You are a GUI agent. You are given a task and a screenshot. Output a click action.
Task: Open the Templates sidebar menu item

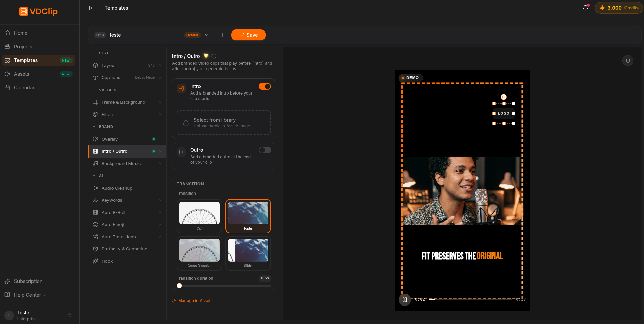[x=39, y=60]
